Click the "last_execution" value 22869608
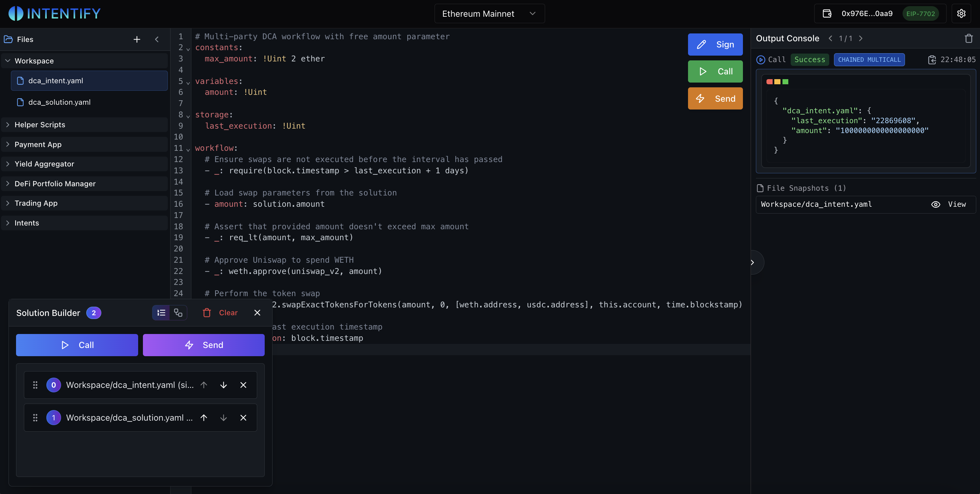This screenshot has height=494, width=980. coord(893,121)
